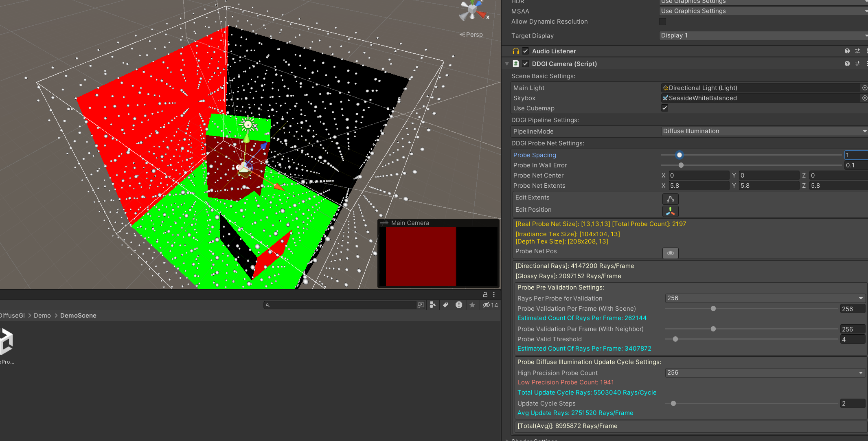This screenshot has height=441, width=868.
Task: Open PipelineMode dropdown
Action: (764, 131)
